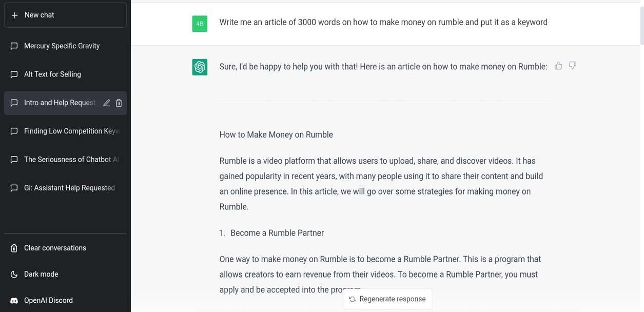Click the Discord logo icon
Image resolution: width=644 pixels, height=312 pixels.
tap(14, 301)
